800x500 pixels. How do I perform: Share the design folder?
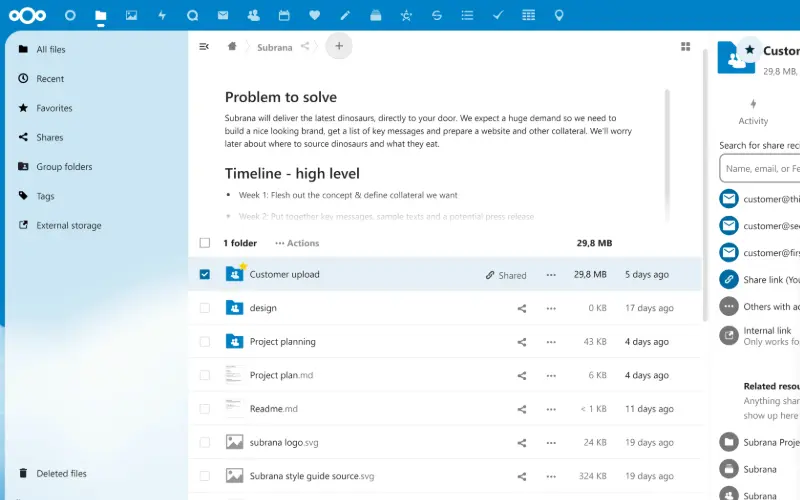click(522, 308)
